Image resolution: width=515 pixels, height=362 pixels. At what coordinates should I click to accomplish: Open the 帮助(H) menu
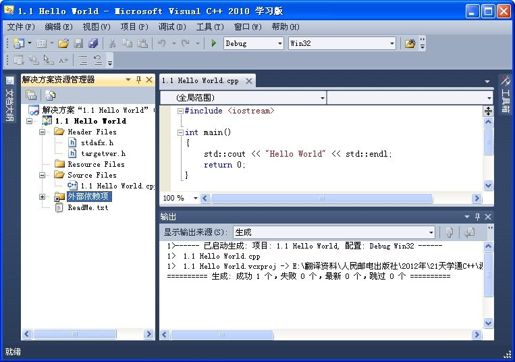coord(286,27)
